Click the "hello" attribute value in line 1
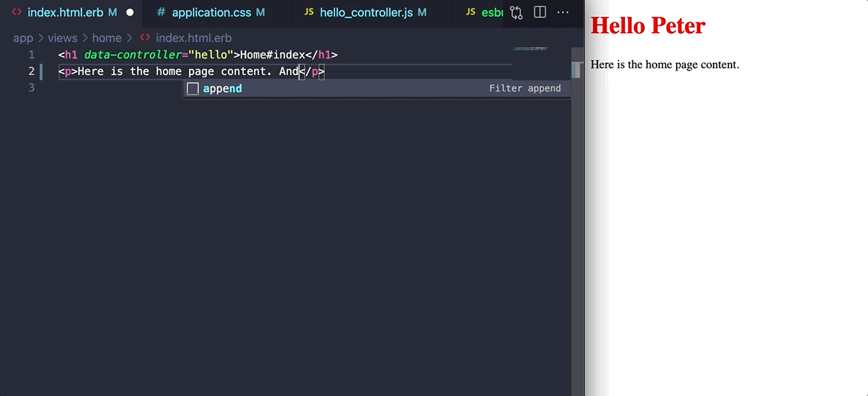Screen dimensions: 868x396 [x=211, y=55]
